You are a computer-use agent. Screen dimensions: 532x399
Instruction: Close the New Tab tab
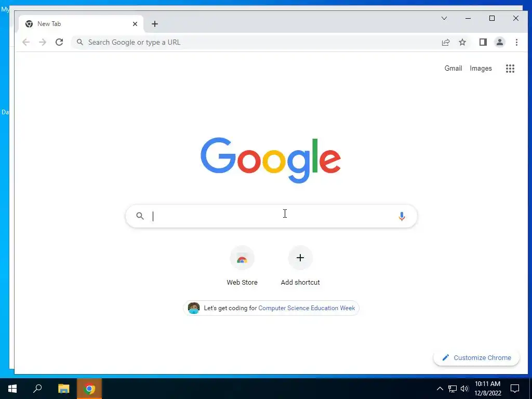(x=135, y=24)
